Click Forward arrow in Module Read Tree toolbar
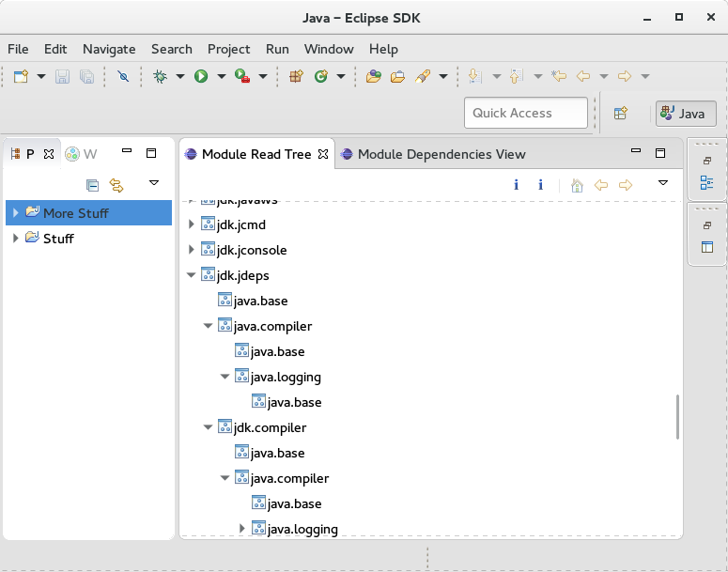This screenshot has width=728, height=572. tap(626, 185)
